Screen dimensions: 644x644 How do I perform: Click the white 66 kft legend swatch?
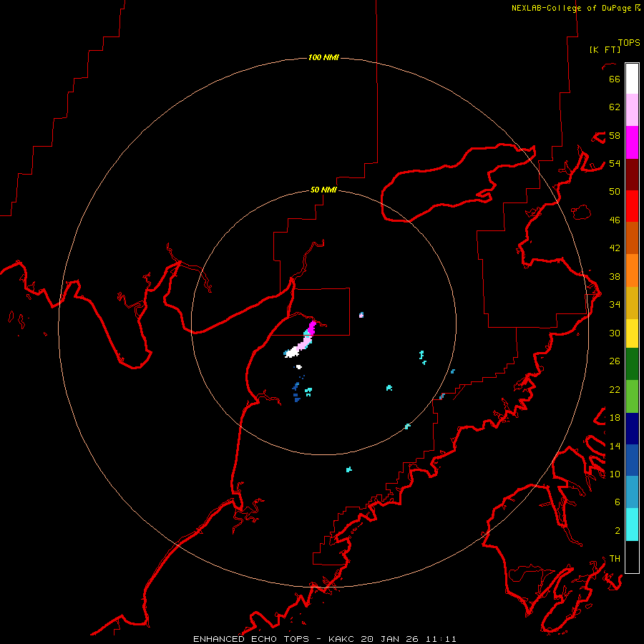632,79
